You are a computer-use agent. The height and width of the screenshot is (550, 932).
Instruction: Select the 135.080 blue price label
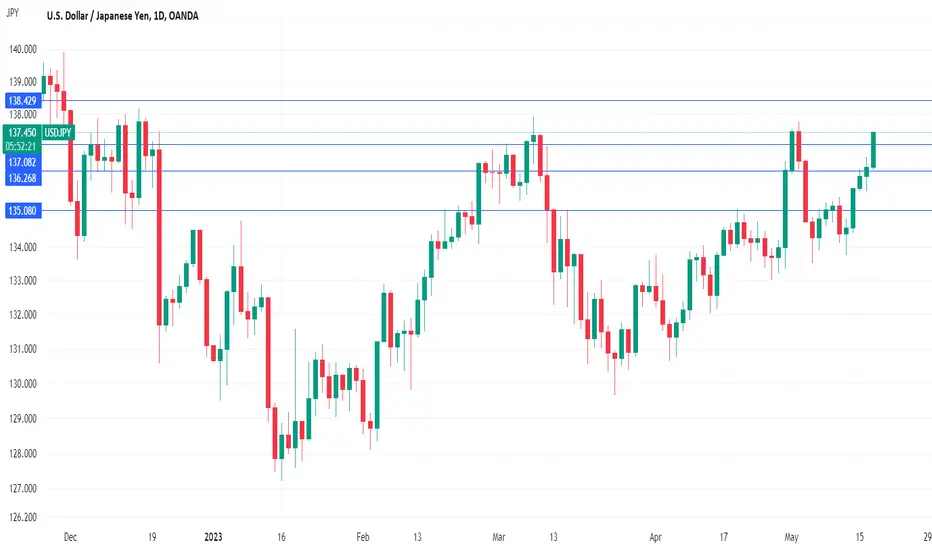click(x=23, y=210)
